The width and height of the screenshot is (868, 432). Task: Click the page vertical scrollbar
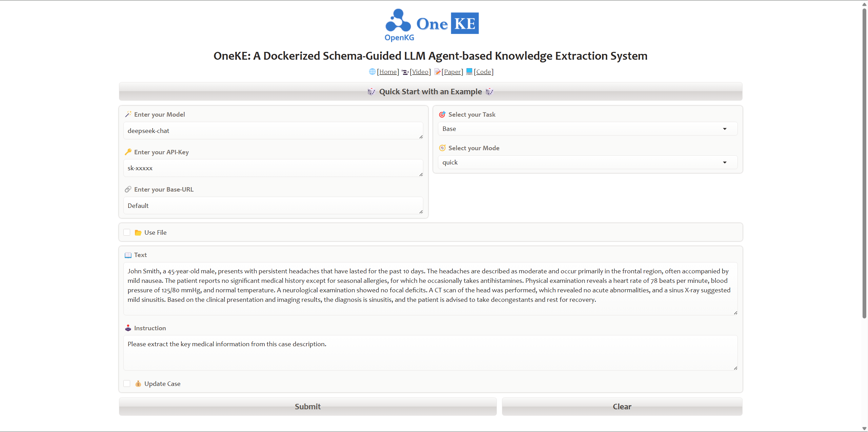[x=864, y=163]
